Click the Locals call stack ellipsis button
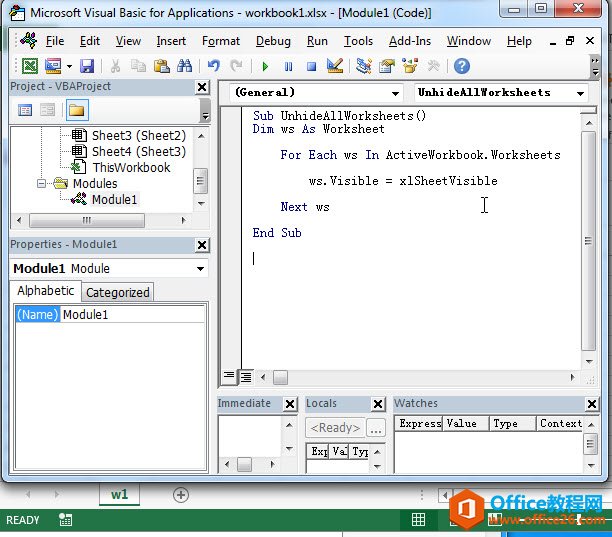Viewport: 612px width, 537px height. (x=376, y=428)
